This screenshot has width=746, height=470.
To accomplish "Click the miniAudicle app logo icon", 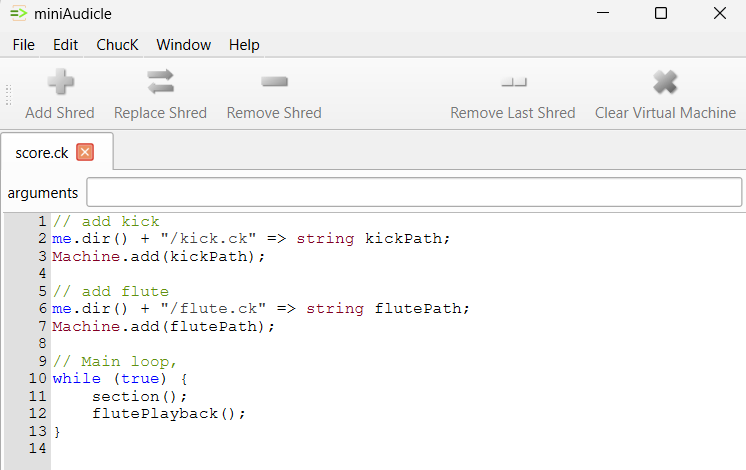I will click(19, 13).
